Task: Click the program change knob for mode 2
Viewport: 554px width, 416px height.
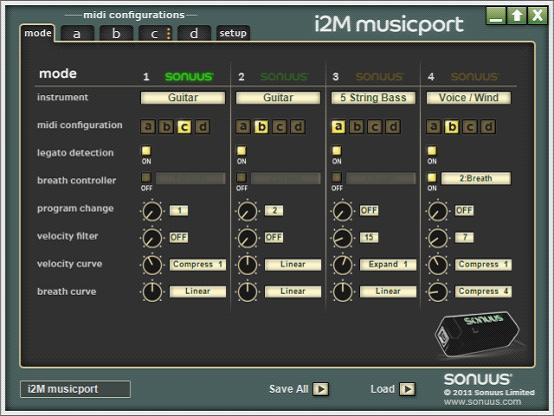Action: 248,211
